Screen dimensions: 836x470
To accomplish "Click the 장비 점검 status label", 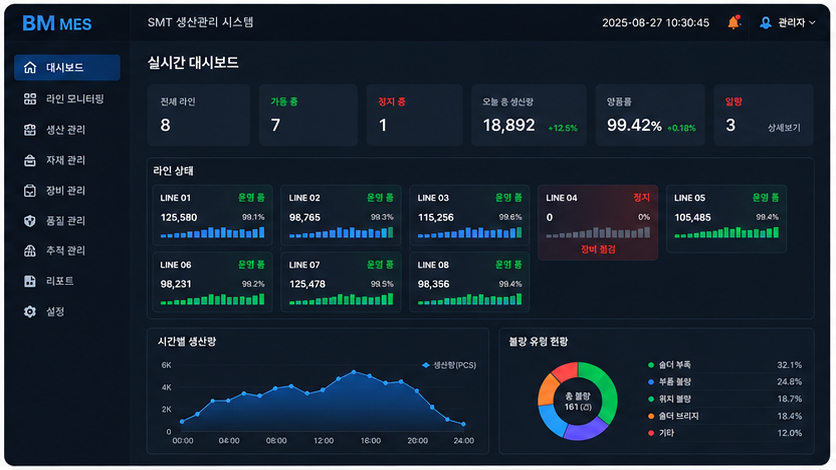I will pos(598,249).
